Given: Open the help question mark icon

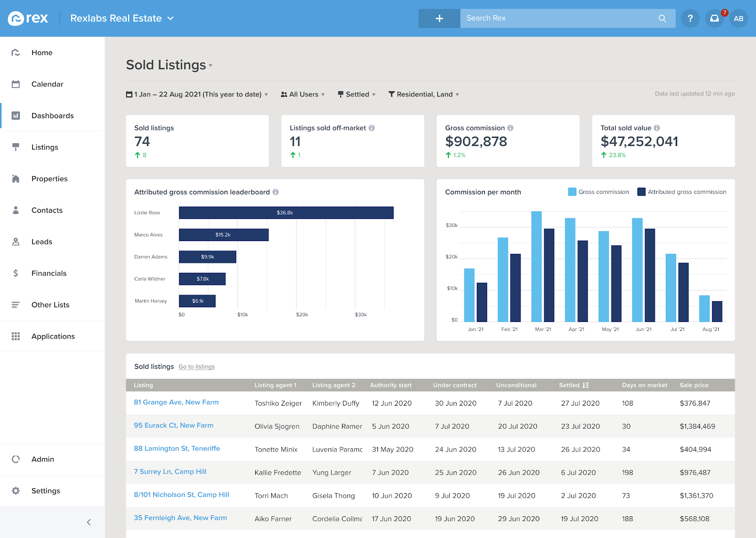Looking at the screenshot, I should tap(690, 18).
